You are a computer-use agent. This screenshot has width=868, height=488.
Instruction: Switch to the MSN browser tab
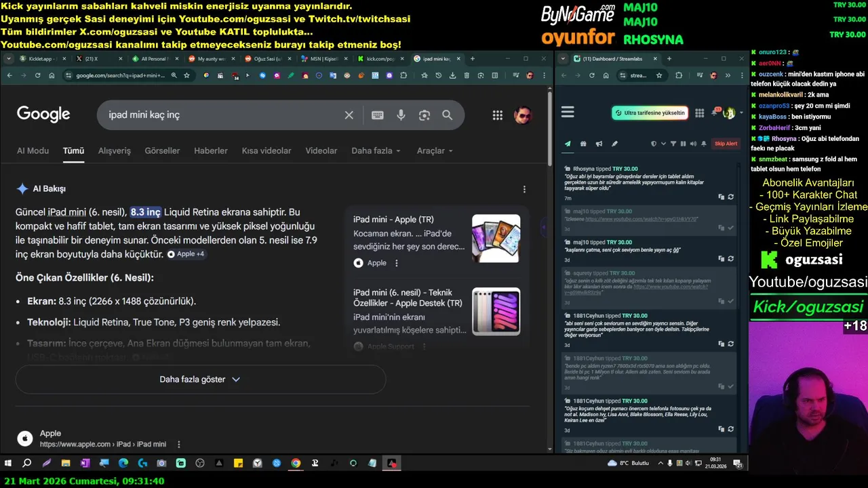coord(325,59)
